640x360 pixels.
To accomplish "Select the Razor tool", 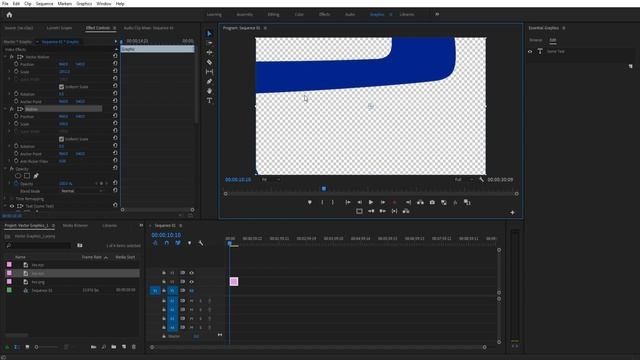I will tap(209, 62).
